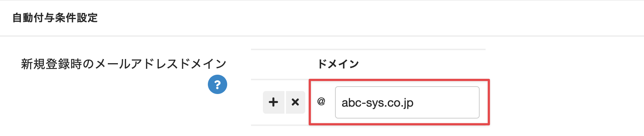The width and height of the screenshot is (644, 136).
Task: Insert another email domain row
Action: [x=274, y=102]
